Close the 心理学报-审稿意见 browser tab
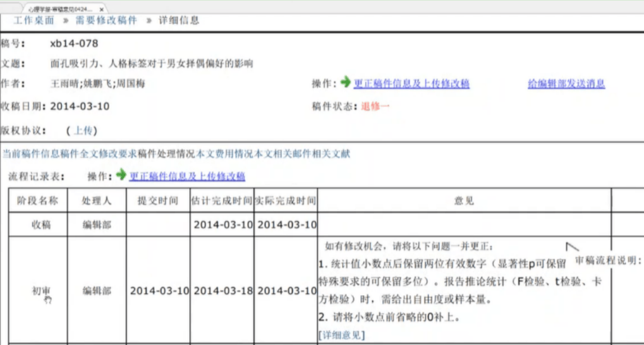The width and height of the screenshot is (644, 345). coord(102,10)
